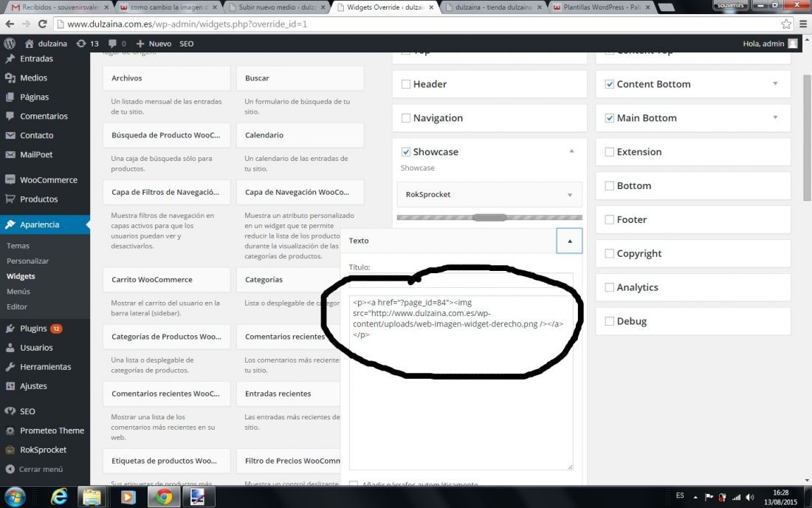
Task: Reload the page with refresh icon
Action: 43,24
